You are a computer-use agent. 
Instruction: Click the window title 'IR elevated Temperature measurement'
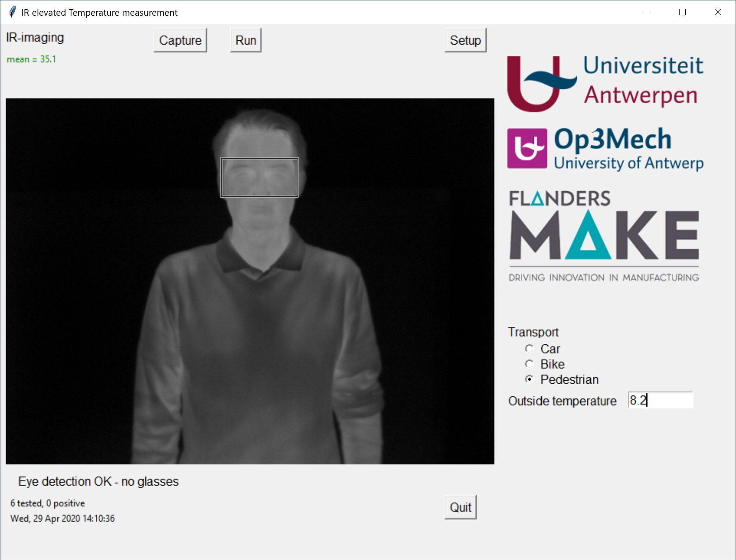pos(99,13)
